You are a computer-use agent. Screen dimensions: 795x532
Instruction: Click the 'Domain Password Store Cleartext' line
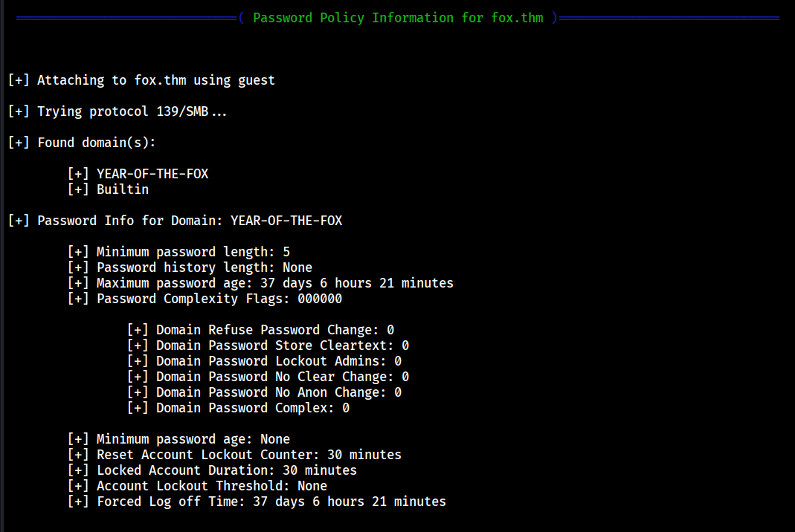coord(268,346)
